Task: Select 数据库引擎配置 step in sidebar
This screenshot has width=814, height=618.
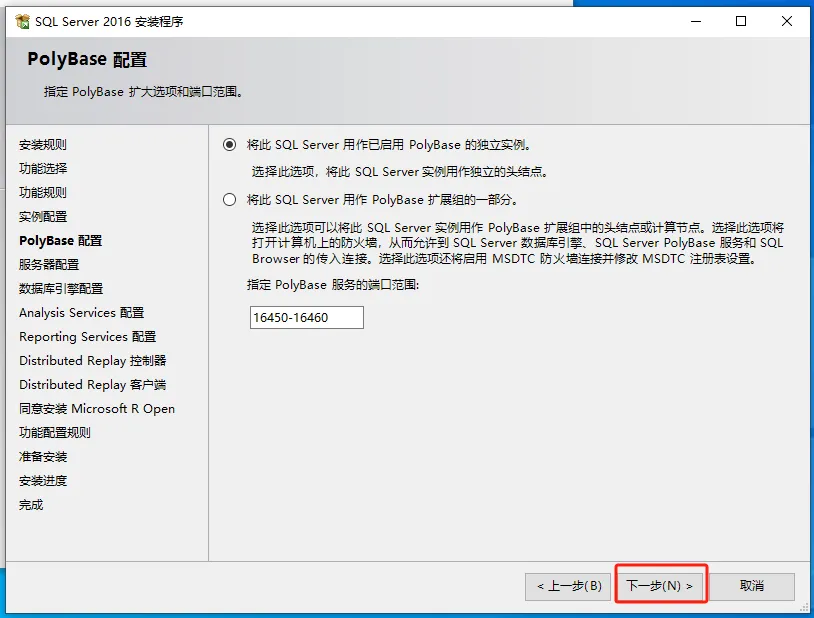Action: pyautogui.click(x=61, y=289)
